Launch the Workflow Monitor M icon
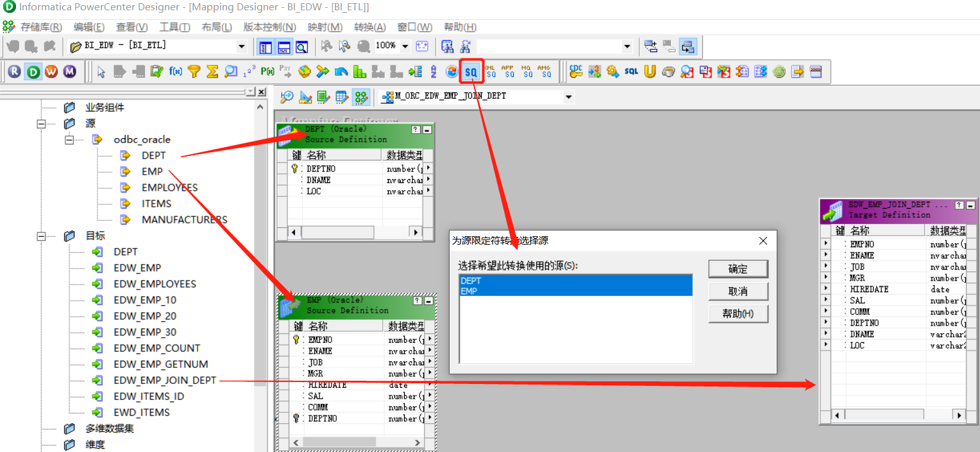Viewport: 980px width, 452px height. click(69, 72)
